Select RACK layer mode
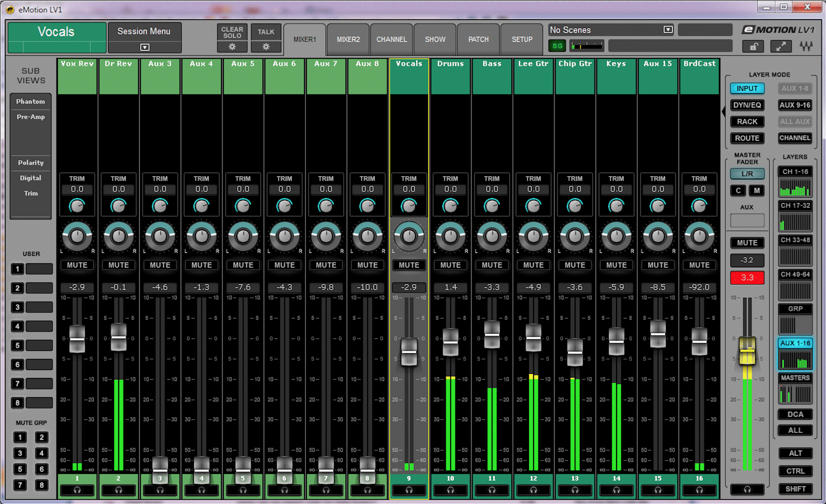826x504 pixels. [747, 121]
